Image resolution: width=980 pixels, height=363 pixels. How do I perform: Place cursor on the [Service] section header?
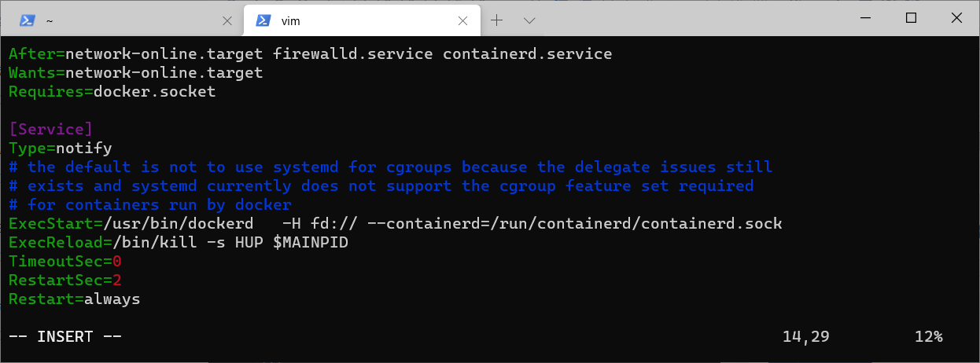tap(51, 130)
